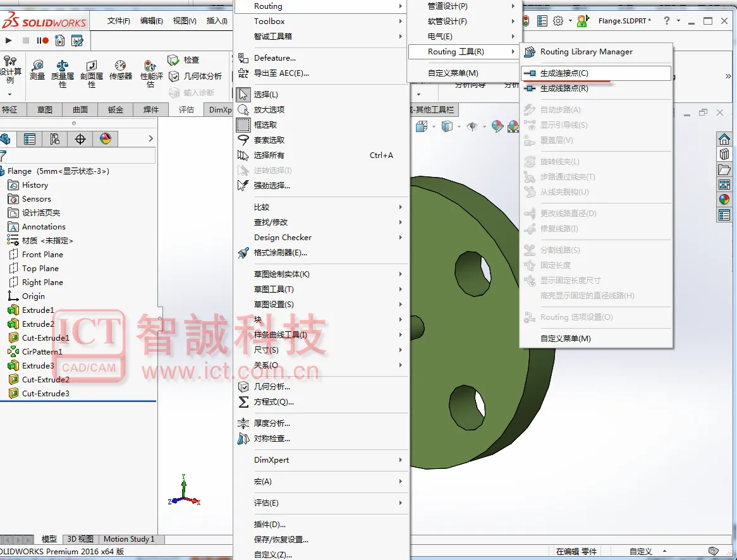The image size is (737, 560).
Task: Start macro playback with the play button
Action: click(8, 41)
